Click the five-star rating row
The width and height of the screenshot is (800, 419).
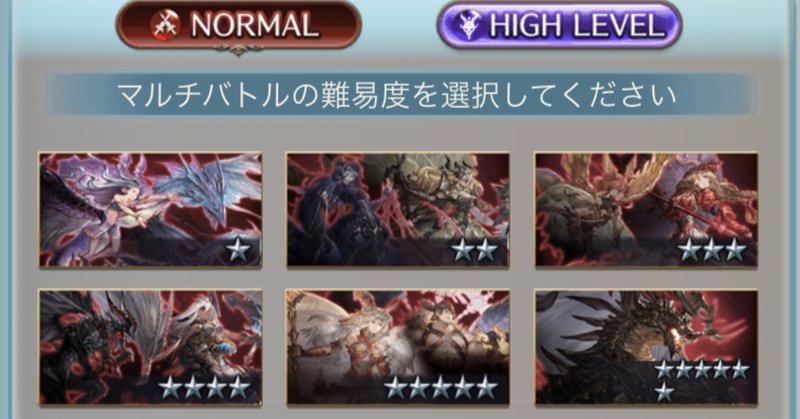coord(441,388)
